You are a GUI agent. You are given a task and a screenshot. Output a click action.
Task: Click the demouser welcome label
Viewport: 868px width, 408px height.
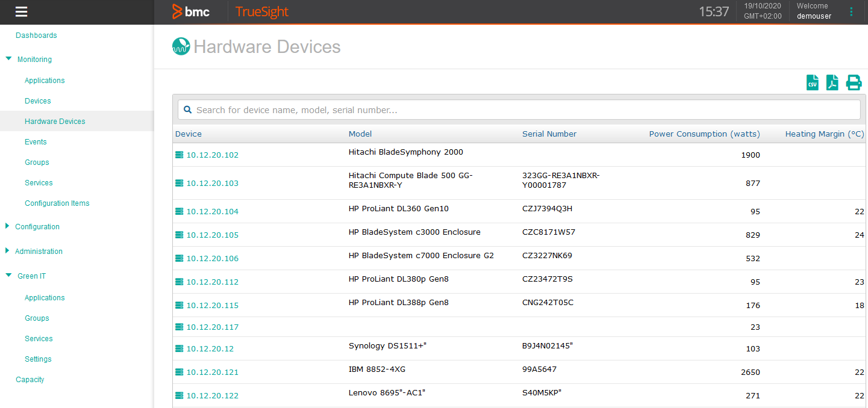[x=814, y=16]
